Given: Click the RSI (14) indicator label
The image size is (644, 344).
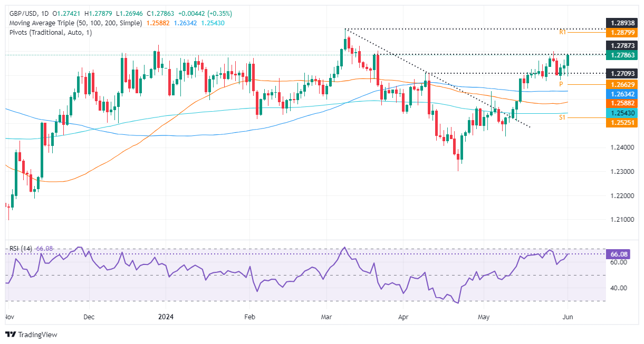Looking at the screenshot, I should (20, 248).
